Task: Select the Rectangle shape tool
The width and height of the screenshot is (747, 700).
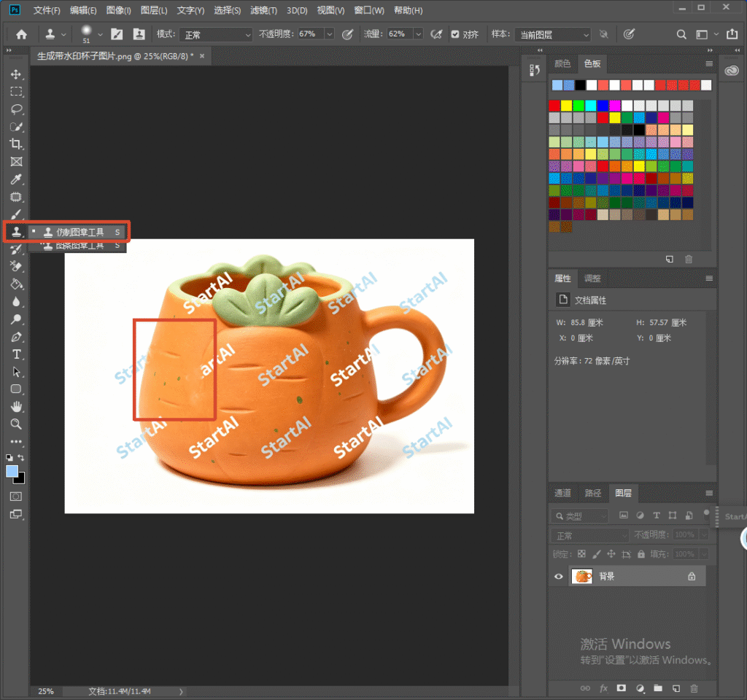Action: pyautogui.click(x=16, y=389)
